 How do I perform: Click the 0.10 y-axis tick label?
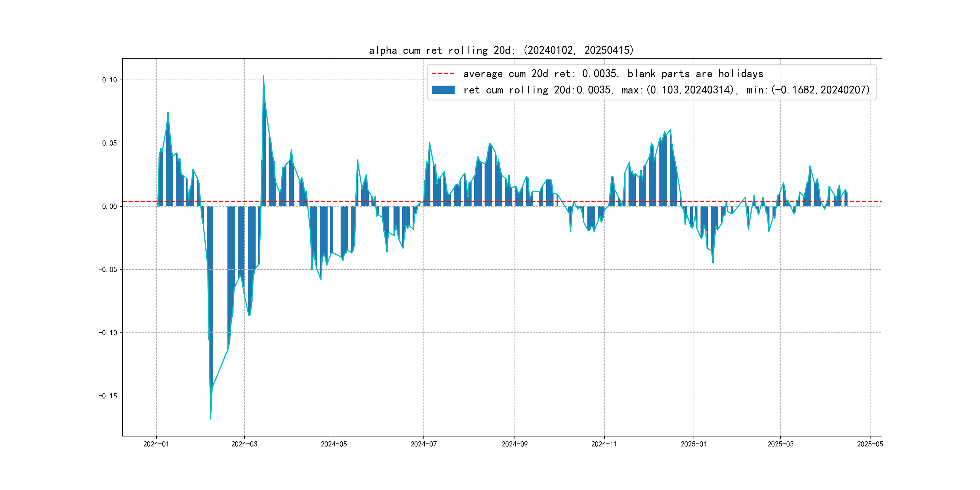(x=109, y=80)
